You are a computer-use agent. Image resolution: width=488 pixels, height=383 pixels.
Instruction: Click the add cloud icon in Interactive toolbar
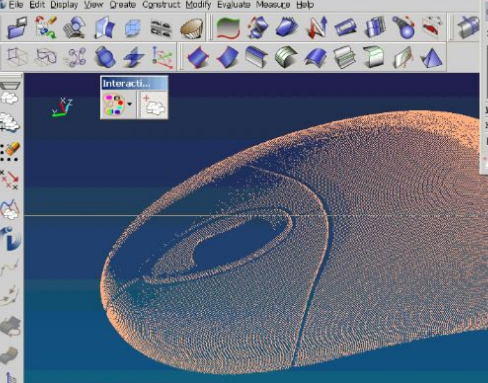tap(154, 105)
